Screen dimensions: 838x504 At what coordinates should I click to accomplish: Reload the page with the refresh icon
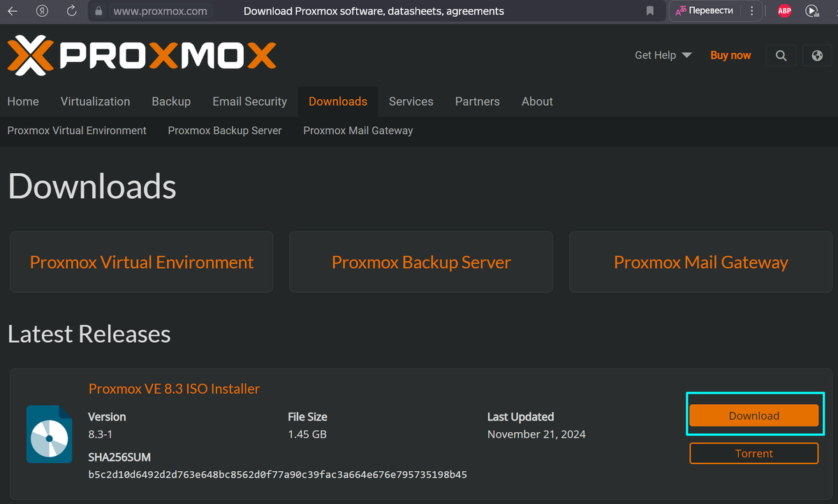(71, 11)
